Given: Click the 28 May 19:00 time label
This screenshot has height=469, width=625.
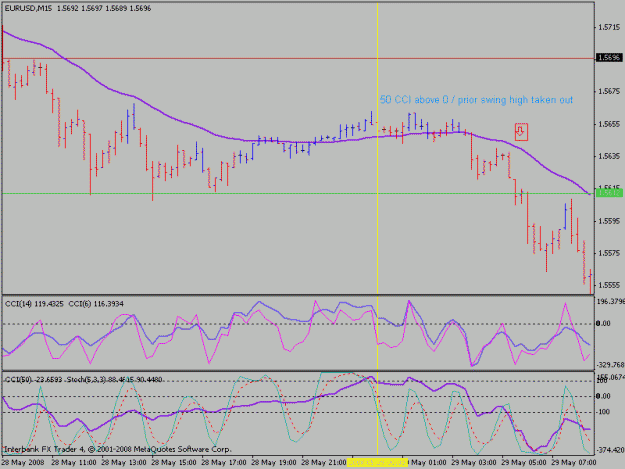Looking at the screenshot, I should click(x=274, y=463).
